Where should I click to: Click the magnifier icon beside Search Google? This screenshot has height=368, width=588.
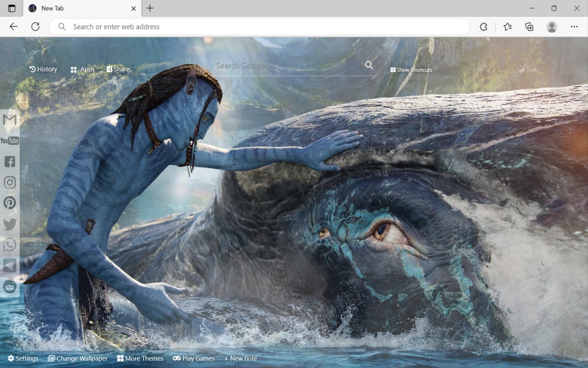click(x=369, y=65)
